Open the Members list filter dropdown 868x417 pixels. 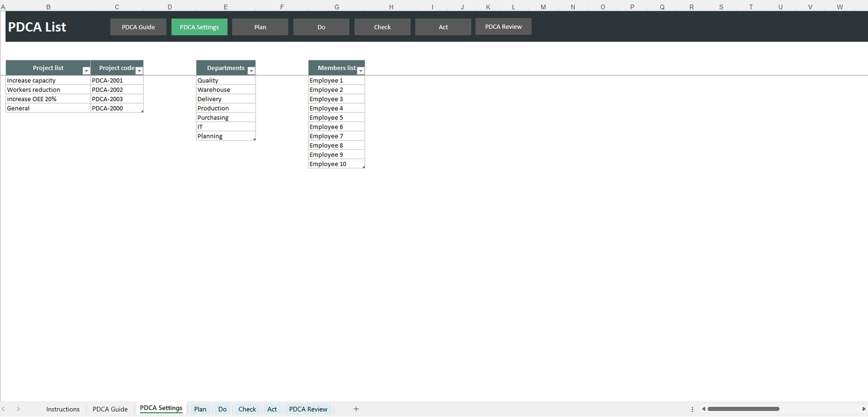361,71
